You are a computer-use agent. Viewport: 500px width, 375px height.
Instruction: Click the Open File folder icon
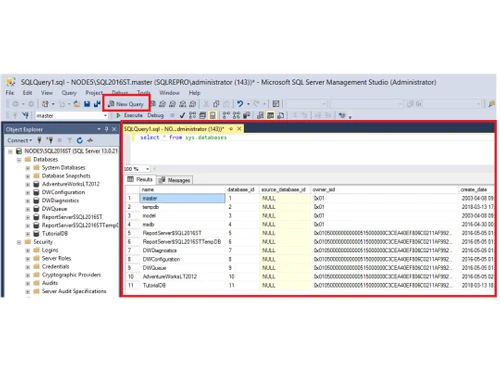77,104
